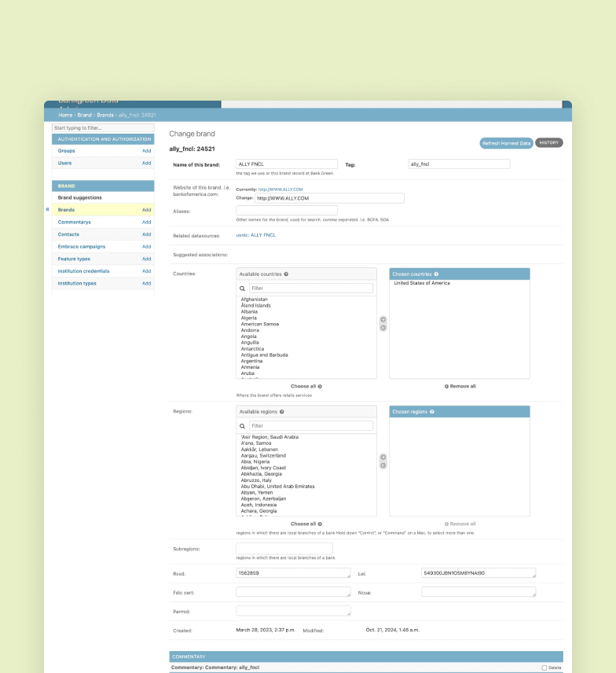Click the sidebar 'Start typing to filter' field
Image resolution: width=616 pixels, height=673 pixels.
(x=103, y=128)
